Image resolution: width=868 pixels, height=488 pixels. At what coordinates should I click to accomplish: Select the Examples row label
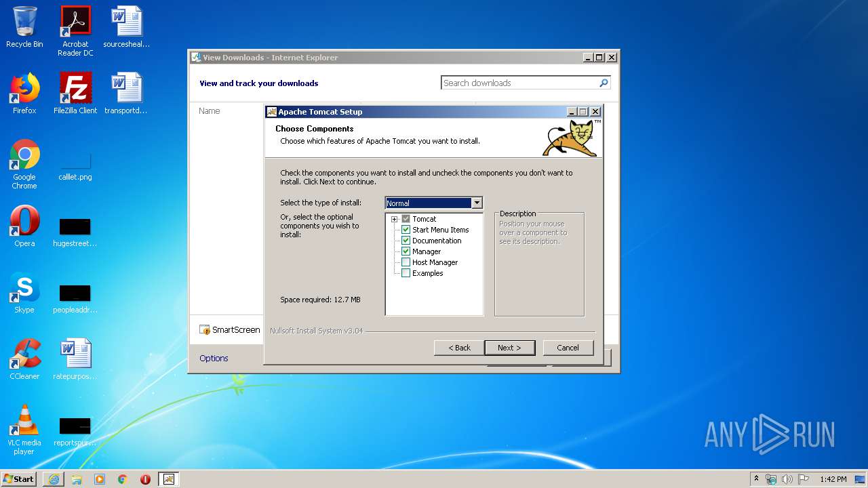427,273
